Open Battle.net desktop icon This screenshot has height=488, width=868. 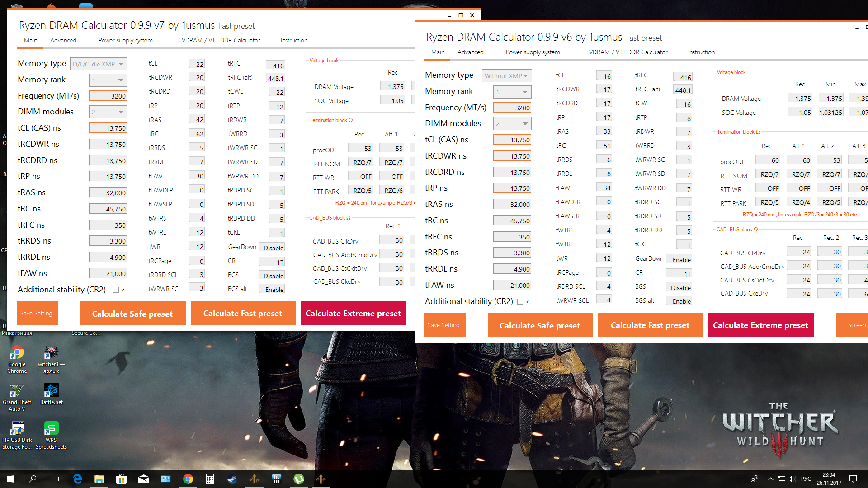coord(51,391)
